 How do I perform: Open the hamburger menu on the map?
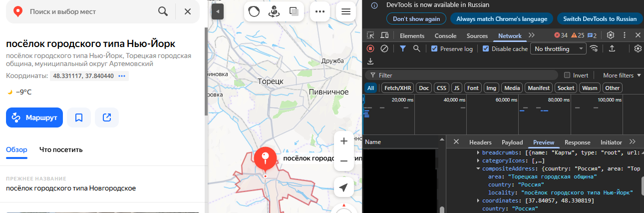(345, 11)
